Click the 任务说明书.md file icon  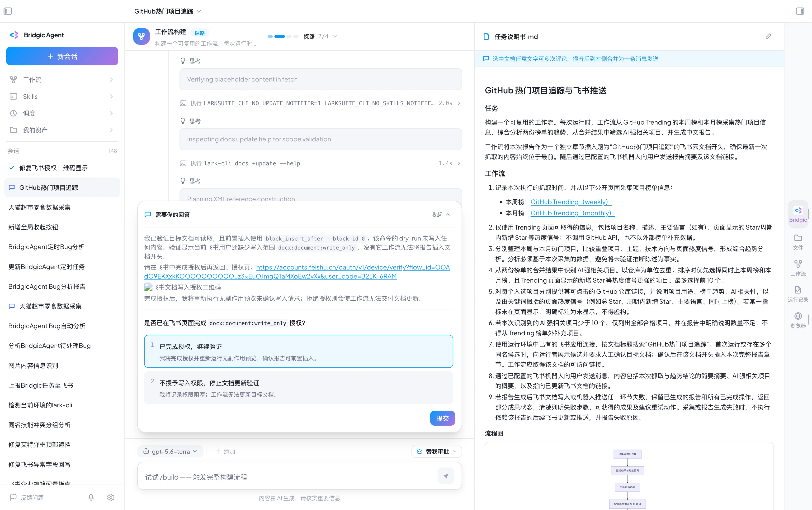[x=486, y=36]
